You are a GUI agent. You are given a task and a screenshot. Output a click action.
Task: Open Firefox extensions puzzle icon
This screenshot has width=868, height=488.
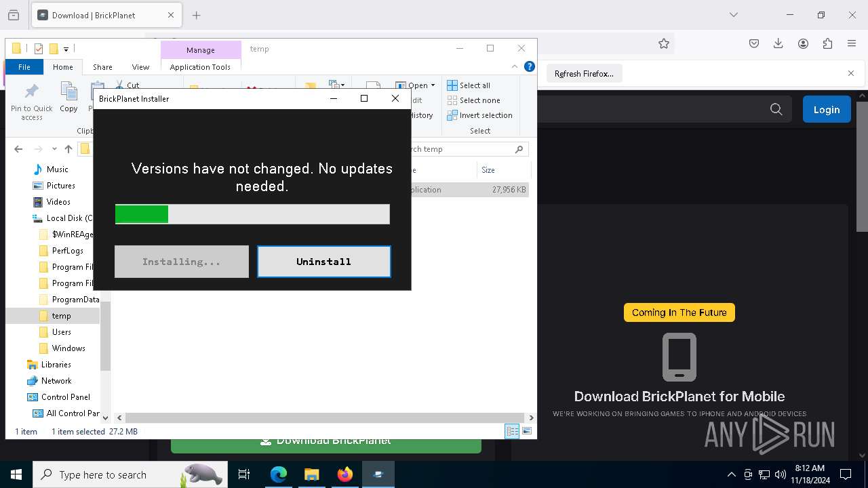click(827, 43)
